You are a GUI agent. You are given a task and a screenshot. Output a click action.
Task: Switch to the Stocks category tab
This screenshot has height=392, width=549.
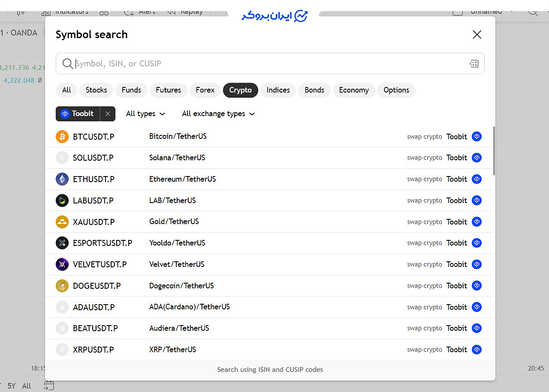(96, 90)
